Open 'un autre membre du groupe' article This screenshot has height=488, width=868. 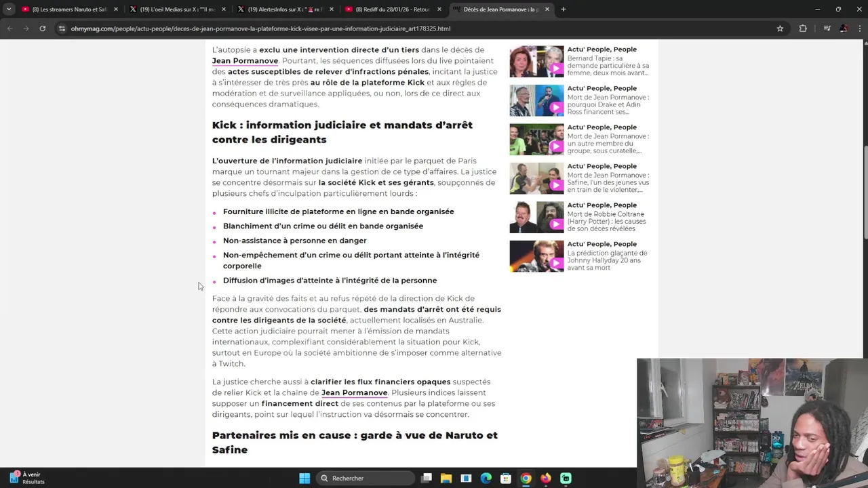pos(608,143)
